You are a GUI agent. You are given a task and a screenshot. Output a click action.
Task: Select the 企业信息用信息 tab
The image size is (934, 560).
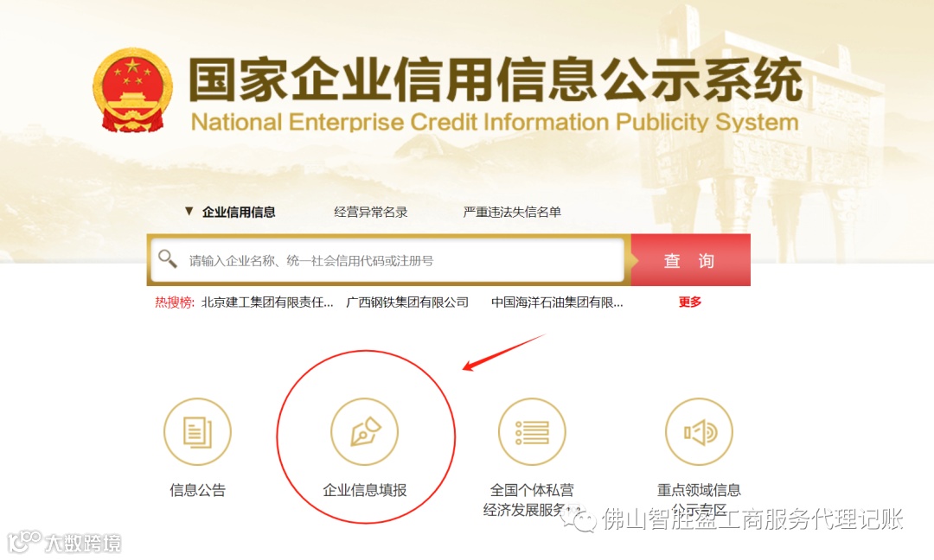tap(239, 212)
